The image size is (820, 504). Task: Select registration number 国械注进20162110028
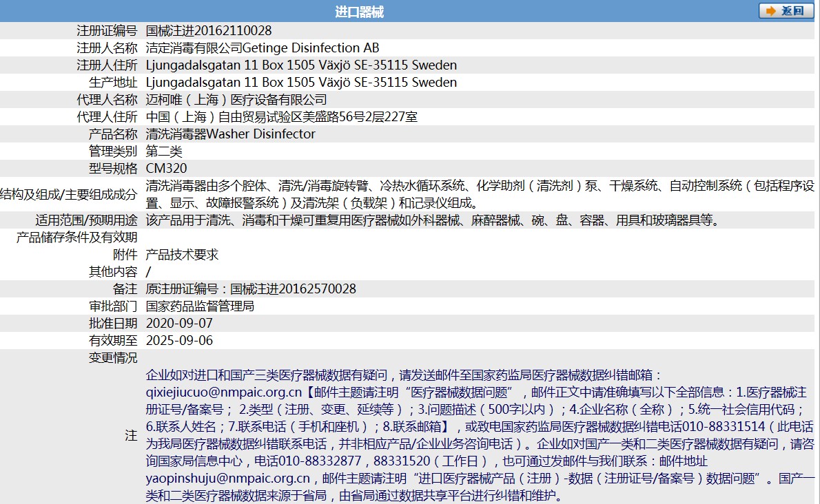pos(209,31)
